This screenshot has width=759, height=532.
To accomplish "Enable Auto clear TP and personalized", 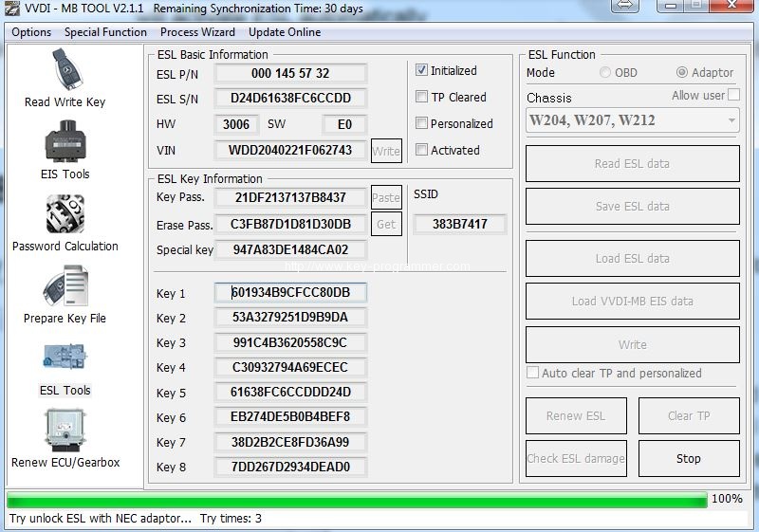I will (x=533, y=374).
